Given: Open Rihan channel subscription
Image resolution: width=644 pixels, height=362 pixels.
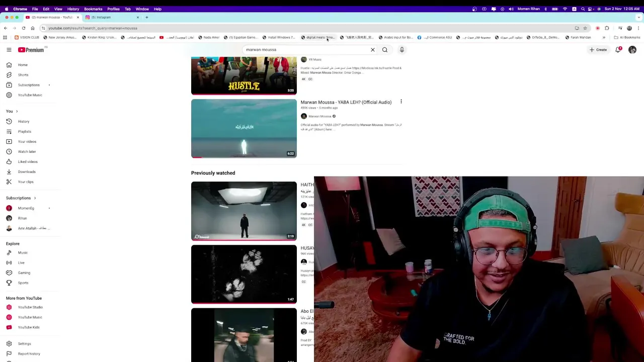Looking at the screenshot, I should pyautogui.click(x=22, y=218).
